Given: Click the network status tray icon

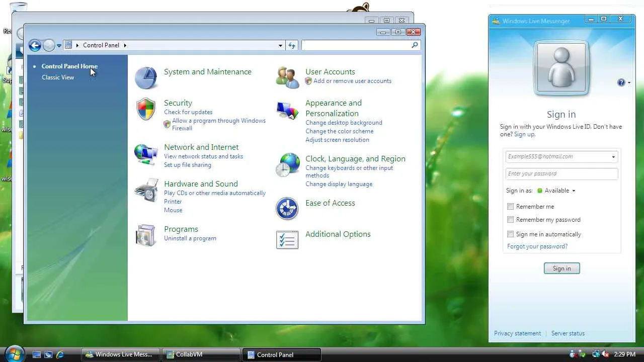Looking at the screenshot, I should [x=596, y=354].
